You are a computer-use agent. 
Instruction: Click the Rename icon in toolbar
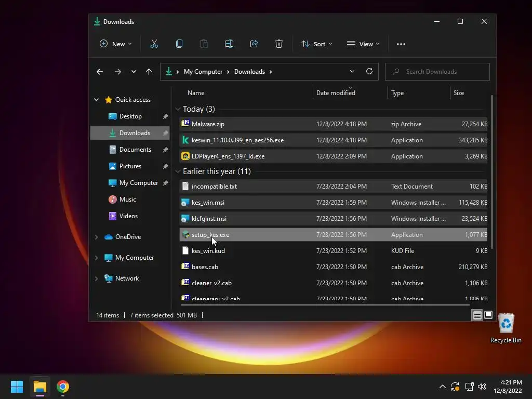click(x=229, y=44)
